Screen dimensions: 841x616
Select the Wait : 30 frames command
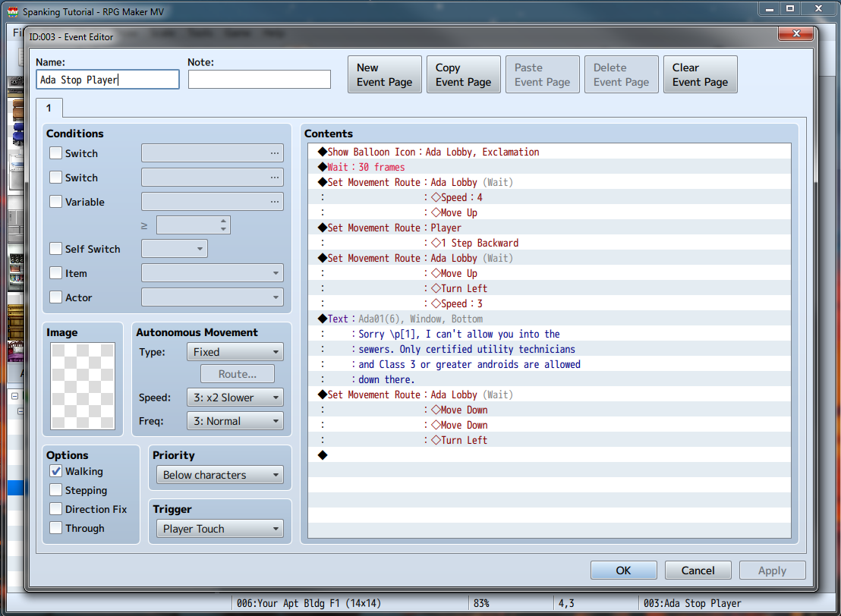pyautogui.click(x=550, y=167)
